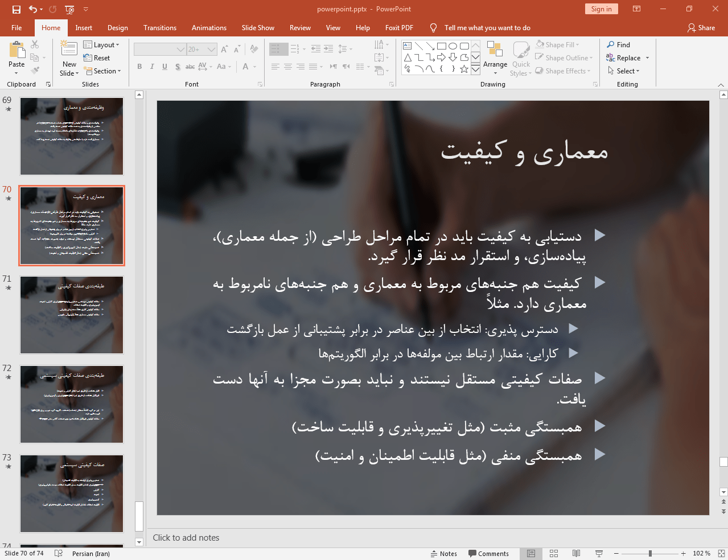Select the 5-point Star shape
The height and width of the screenshot is (560, 728).
tap(464, 69)
